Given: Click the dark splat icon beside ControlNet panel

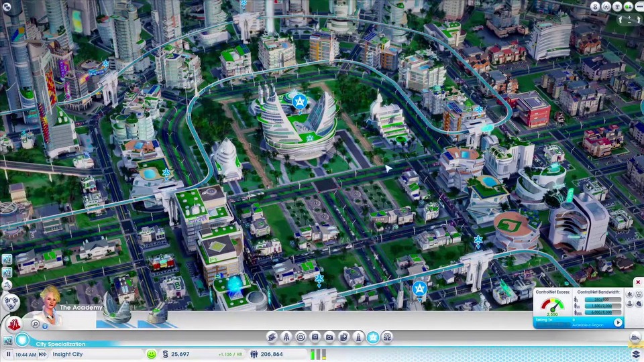Looking at the screenshot, I should (639, 304).
